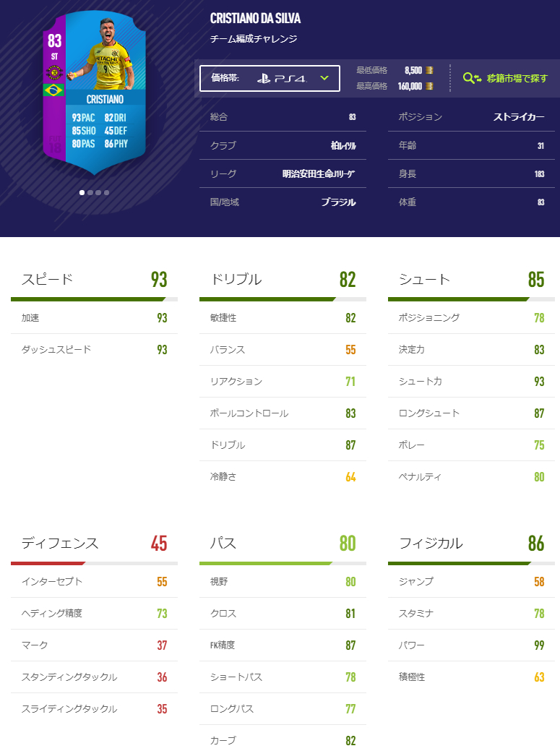Click the PS4 platform logo
The image size is (560, 751).
coord(282,78)
